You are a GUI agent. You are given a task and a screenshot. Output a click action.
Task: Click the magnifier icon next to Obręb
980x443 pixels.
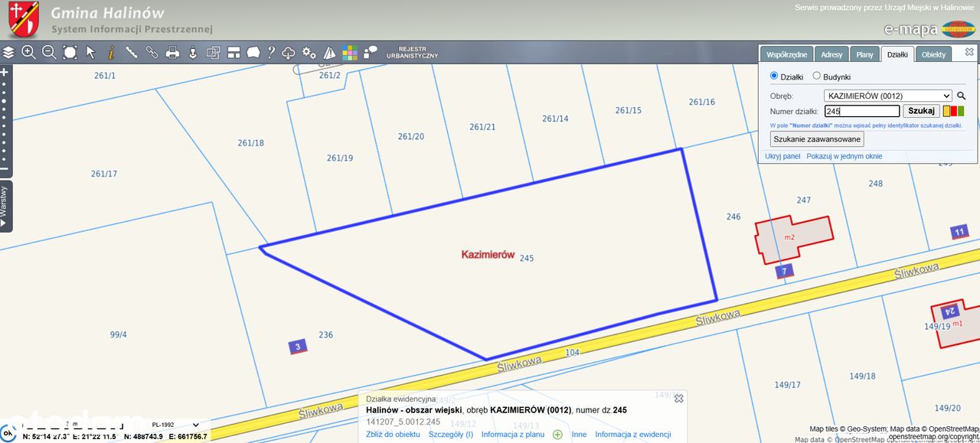coord(962,96)
